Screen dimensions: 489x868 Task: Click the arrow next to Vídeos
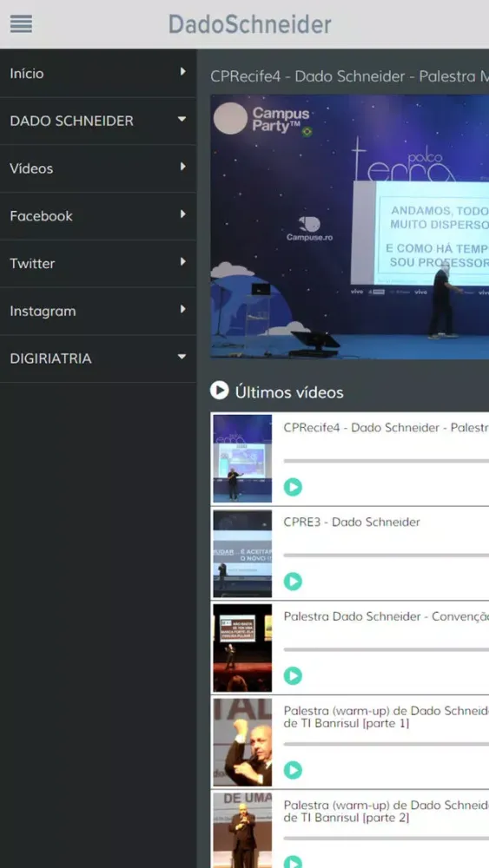182,167
